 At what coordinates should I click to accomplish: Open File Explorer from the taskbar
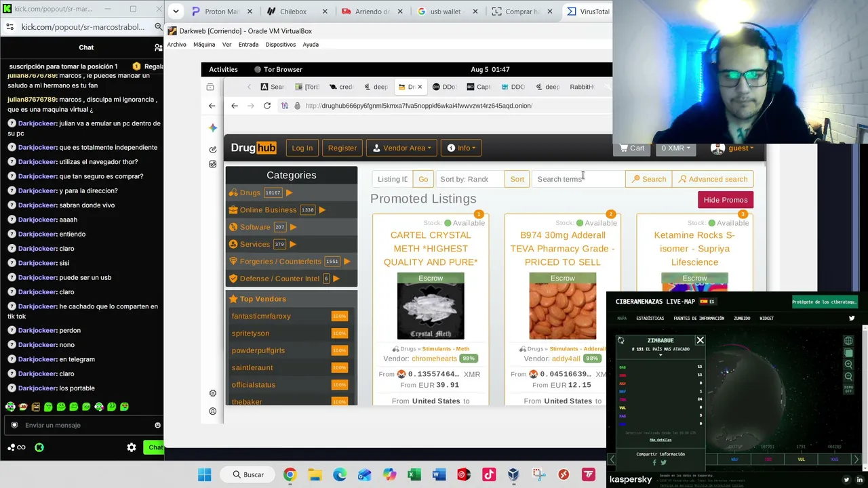click(x=315, y=474)
